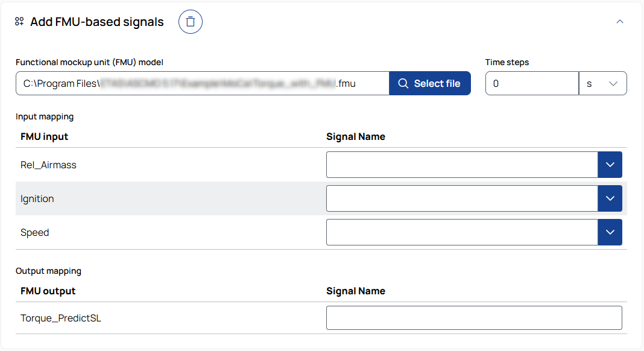Select the Ignition FMU input label

(x=37, y=198)
